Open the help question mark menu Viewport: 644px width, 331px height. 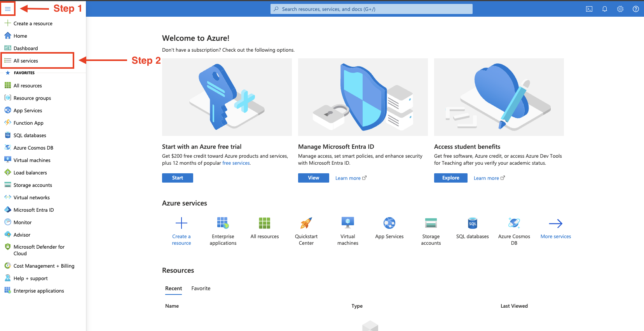click(636, 9)
